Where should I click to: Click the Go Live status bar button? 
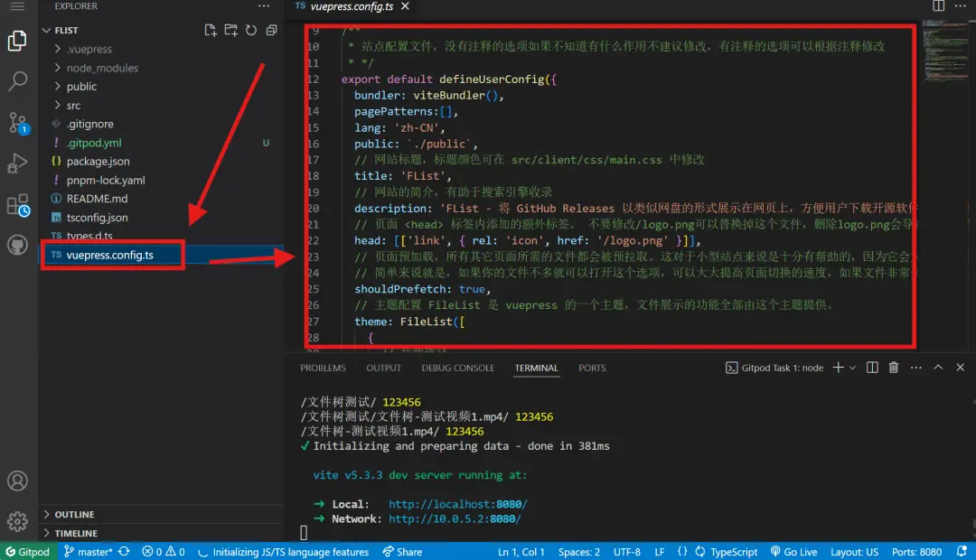click(x=793, y=552)
